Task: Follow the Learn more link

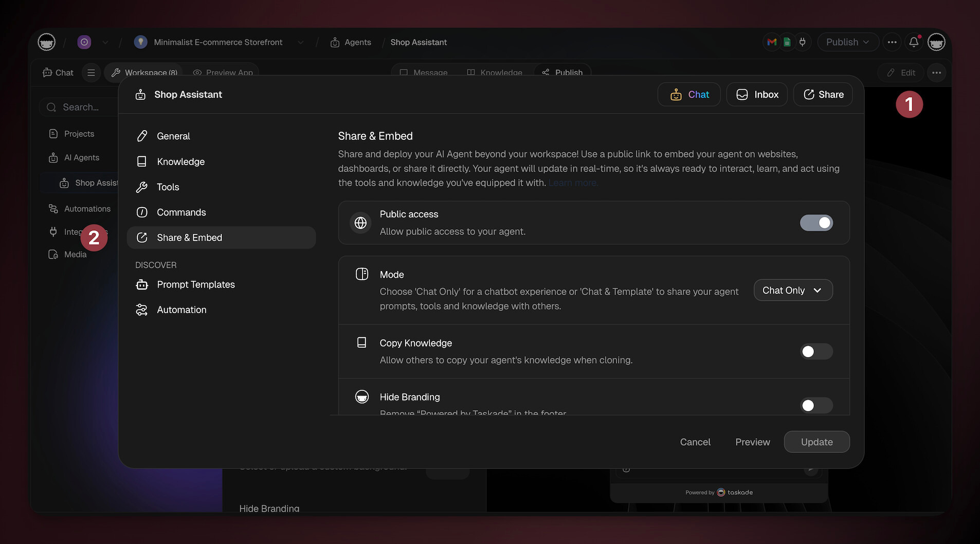Action: 573,183
